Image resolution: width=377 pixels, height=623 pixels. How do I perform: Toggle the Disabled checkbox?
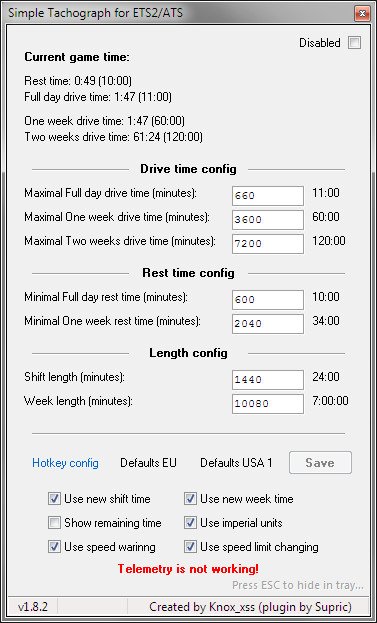pyautogui.click(x=354, y=43)
